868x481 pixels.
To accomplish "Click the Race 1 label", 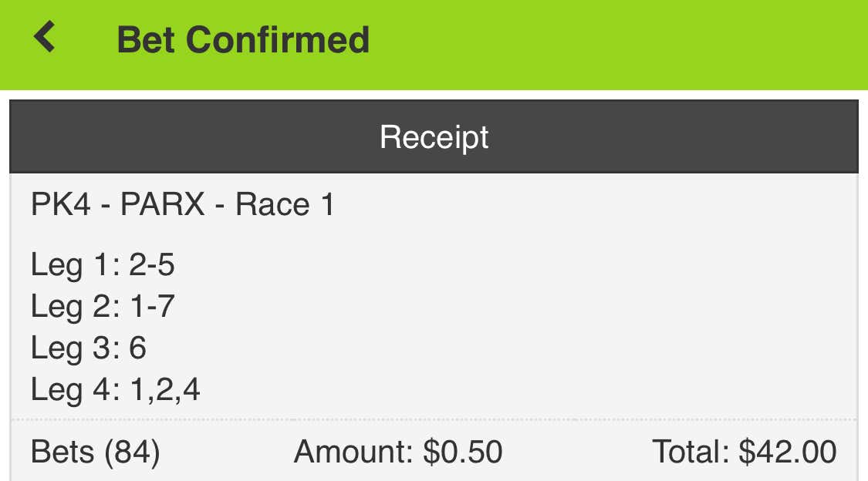I will coord(285,205).
